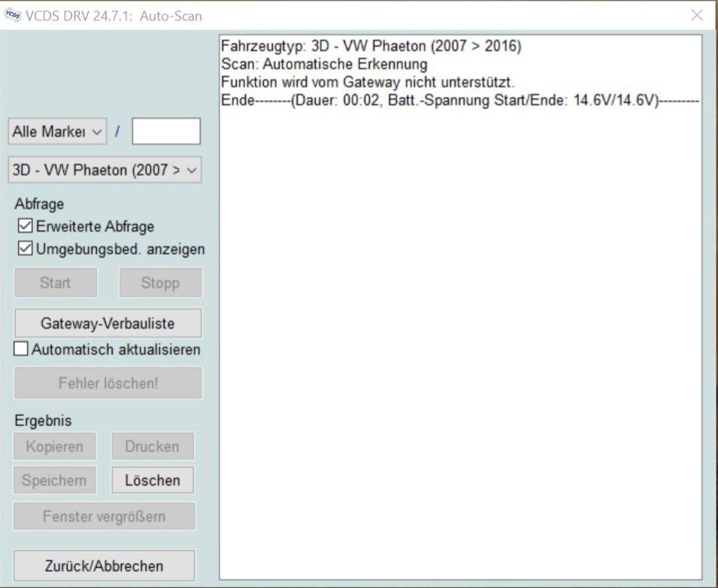Click the Fahrzeugtyp line in scan output
Viewport: 718px width, 588px height.
371,47
